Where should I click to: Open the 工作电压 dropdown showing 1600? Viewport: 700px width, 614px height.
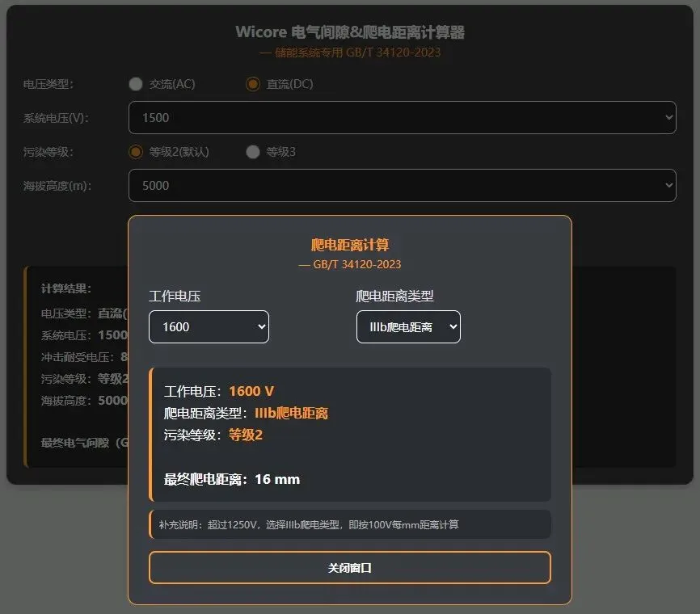click(209, 327)
